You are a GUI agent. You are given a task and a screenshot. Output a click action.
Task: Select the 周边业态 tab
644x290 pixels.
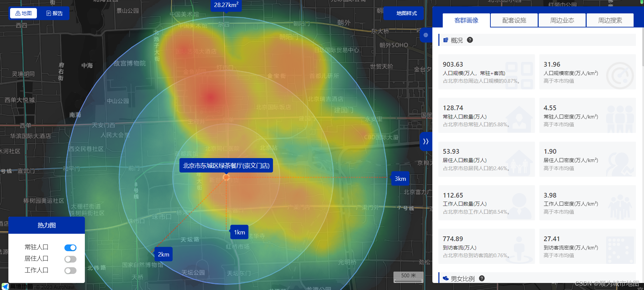click(x=562, y=20)
